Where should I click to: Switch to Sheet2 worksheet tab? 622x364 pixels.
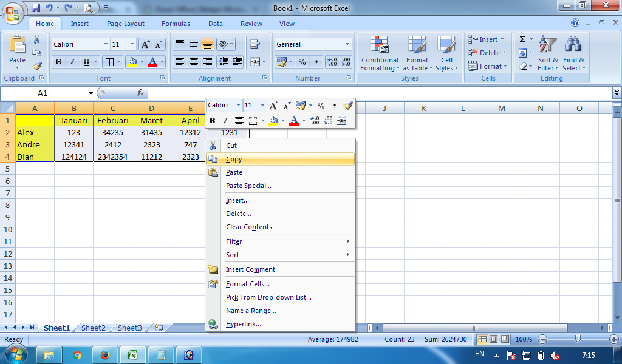coord(93,328)
